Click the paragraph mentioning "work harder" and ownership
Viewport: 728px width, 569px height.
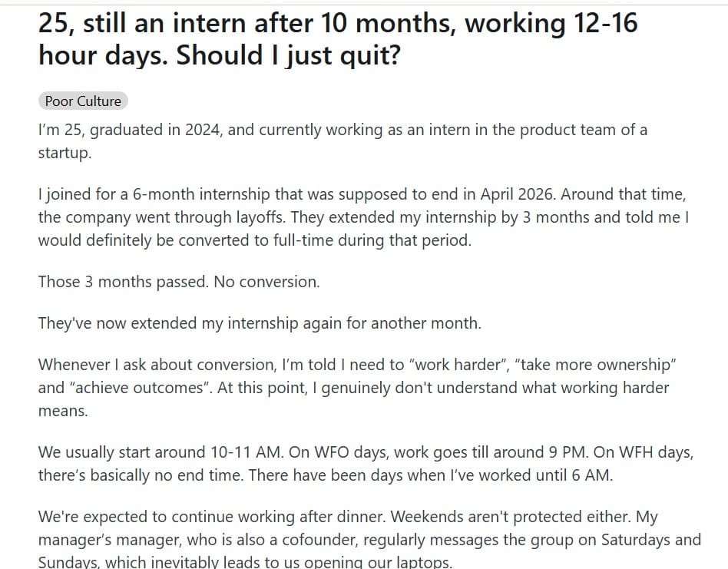pyautogui.click(x=357, y=388)
